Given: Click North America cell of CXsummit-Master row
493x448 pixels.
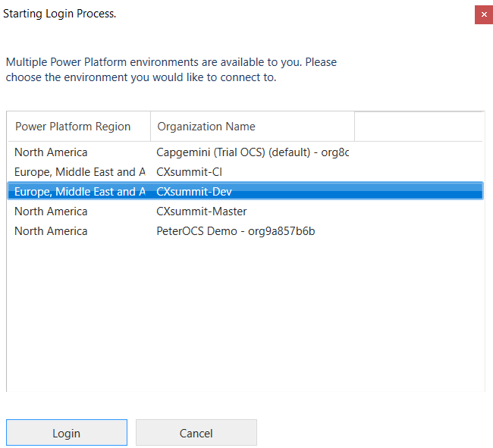Looking at the screenshot, I should point(51,211).
